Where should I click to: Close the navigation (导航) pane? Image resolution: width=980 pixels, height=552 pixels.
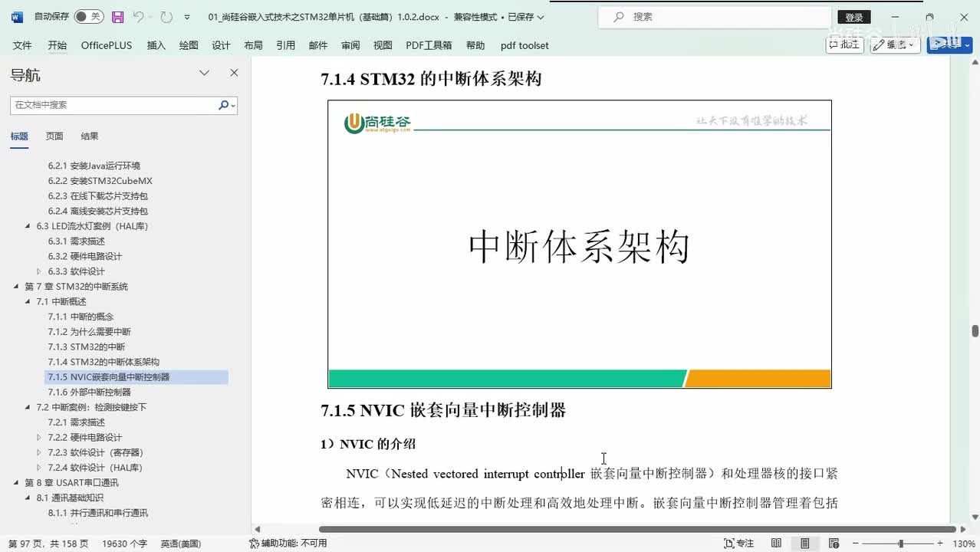click(x=234, y=73)
